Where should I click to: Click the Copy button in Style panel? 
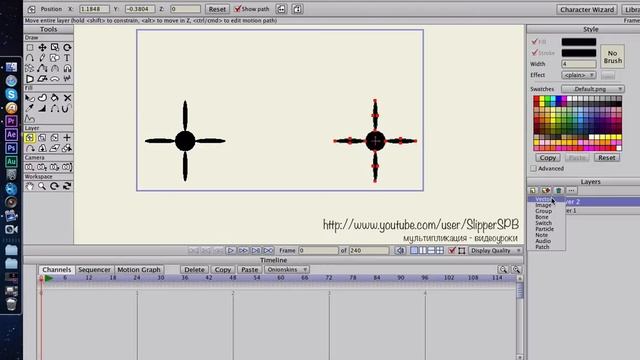(547, 158)
